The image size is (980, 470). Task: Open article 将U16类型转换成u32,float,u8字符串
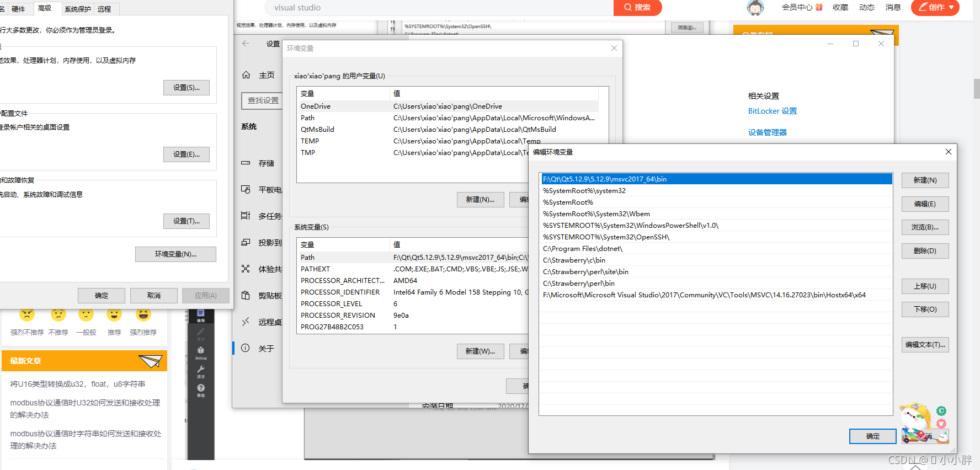78,384
